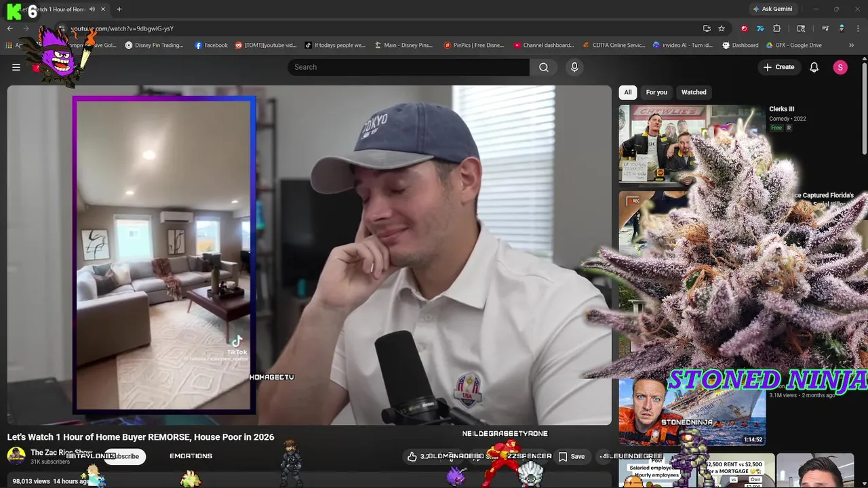Open the Extensions puzzle-piece menu
Viewport: 868px width, 488px height.
pyautogui.click(x=777, y=28)
